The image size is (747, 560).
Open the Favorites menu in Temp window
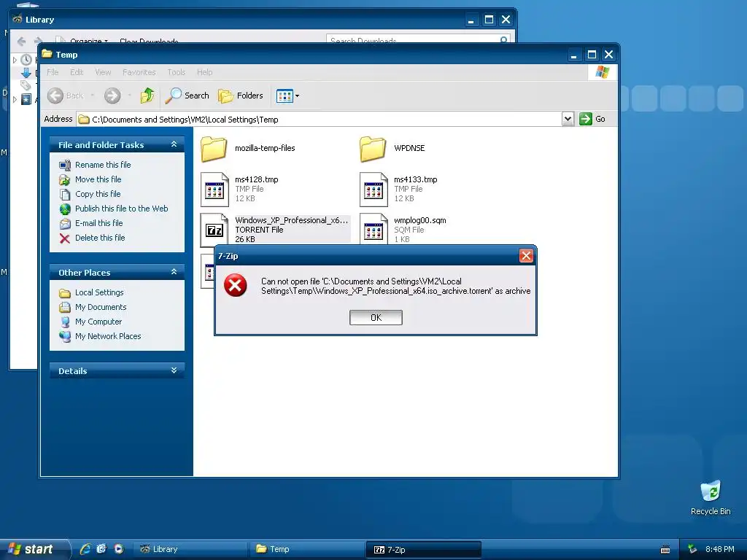[139, 72]
